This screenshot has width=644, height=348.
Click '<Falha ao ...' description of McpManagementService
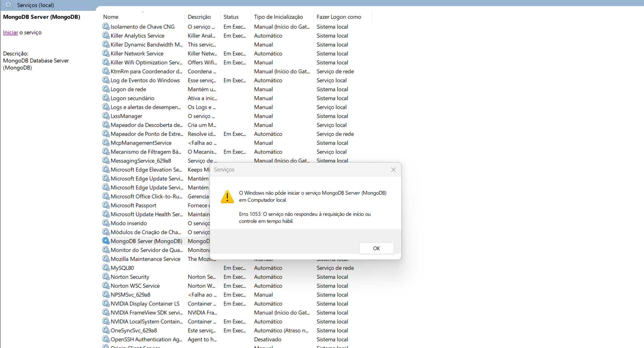202,143
